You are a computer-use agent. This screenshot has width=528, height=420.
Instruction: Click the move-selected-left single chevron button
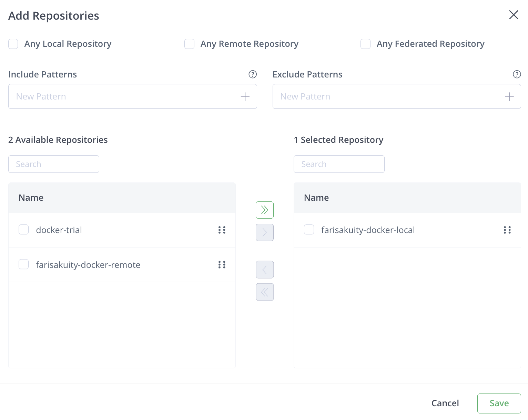click(264, 270)
